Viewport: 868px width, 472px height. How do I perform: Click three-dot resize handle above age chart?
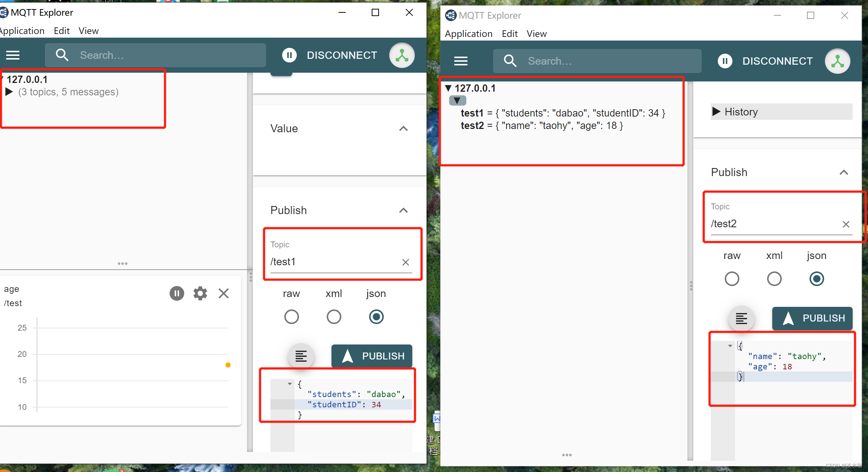click(122, 263)
